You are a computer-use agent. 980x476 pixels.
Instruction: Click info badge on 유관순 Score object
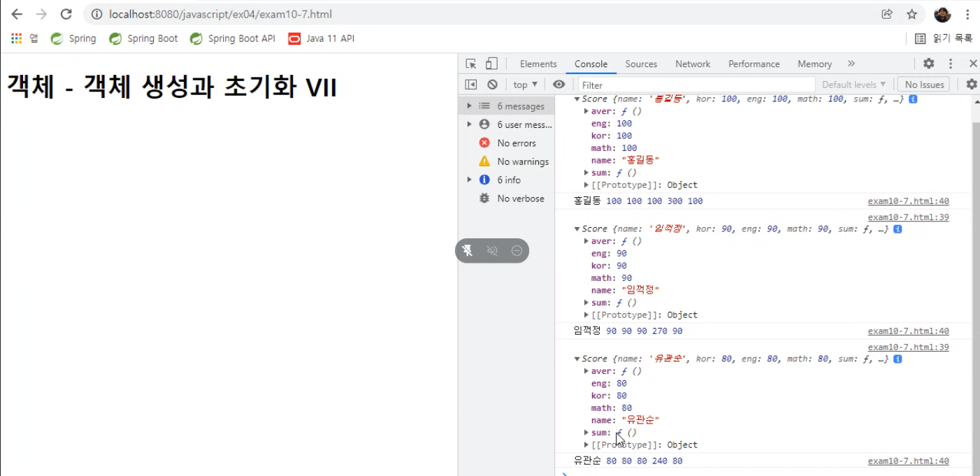(898, 359)
